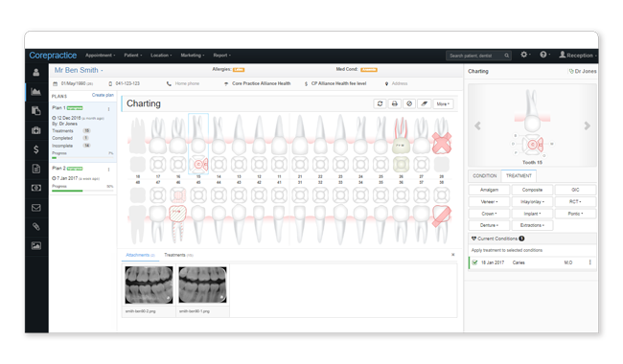Image resolution: width=623 pixels, height=364 pixels.
Task: Open the dollar billing sidebar icon
Action: 36,149
